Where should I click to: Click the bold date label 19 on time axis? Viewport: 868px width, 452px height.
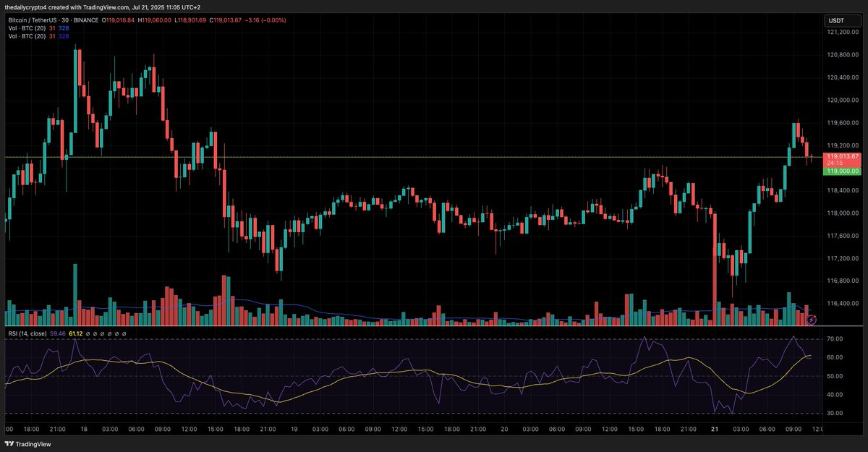click(x=294, y=428)
